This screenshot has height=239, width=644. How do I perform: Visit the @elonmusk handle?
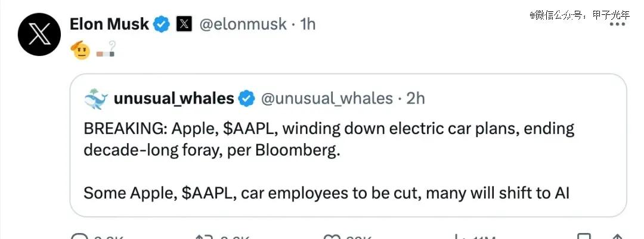243,24
